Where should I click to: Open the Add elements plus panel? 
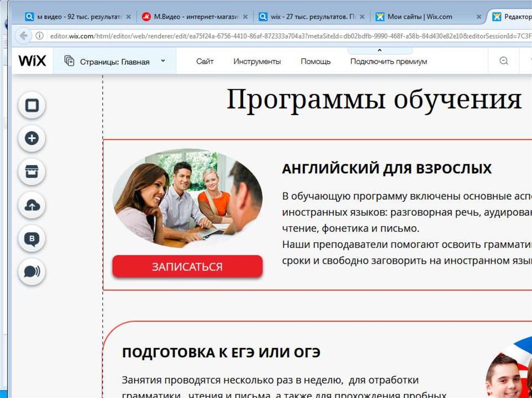[32, 139]
